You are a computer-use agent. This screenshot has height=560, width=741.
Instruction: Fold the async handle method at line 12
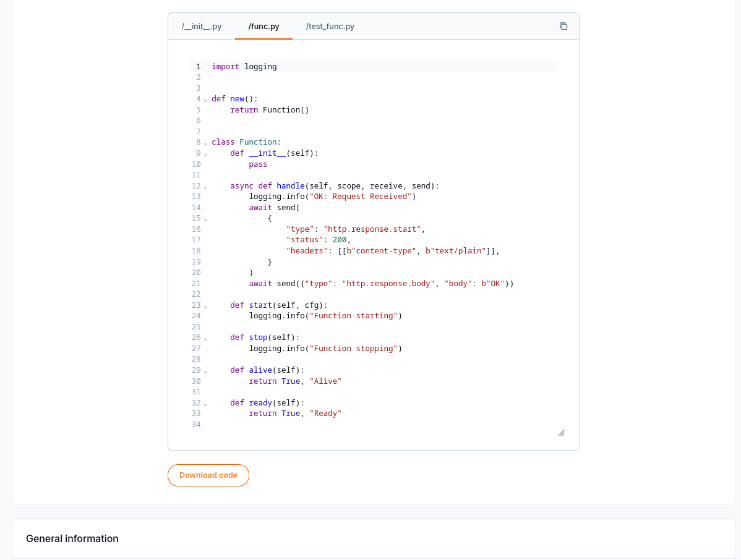click(x=205, y=187)
